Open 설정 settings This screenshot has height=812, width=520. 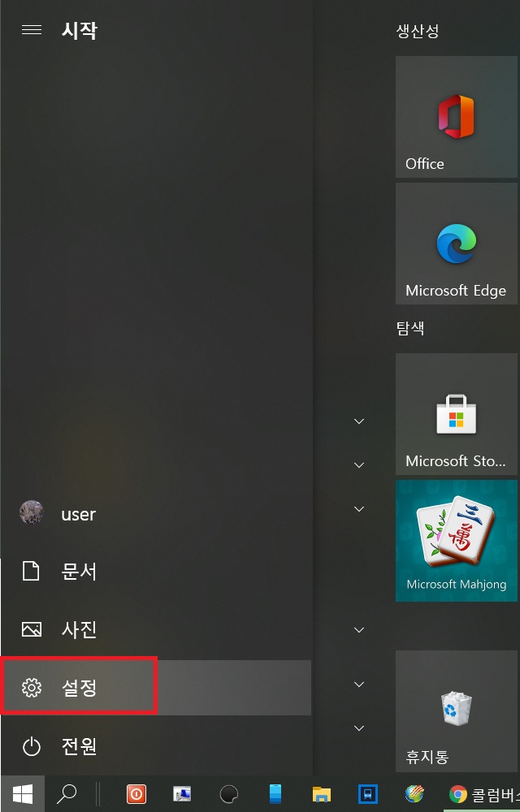click(x=156, y=688)
